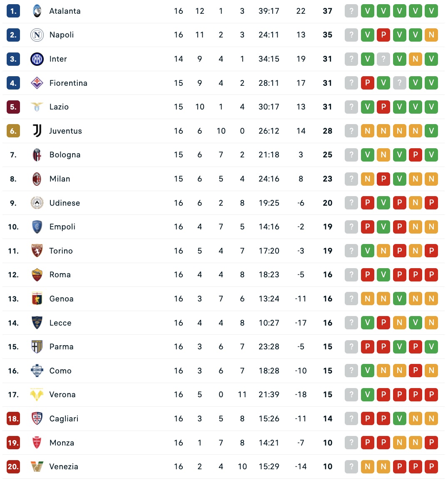Click the Atalanta club crest icon
This screenshot has width=448, height=483.
[x=37, y=11]
